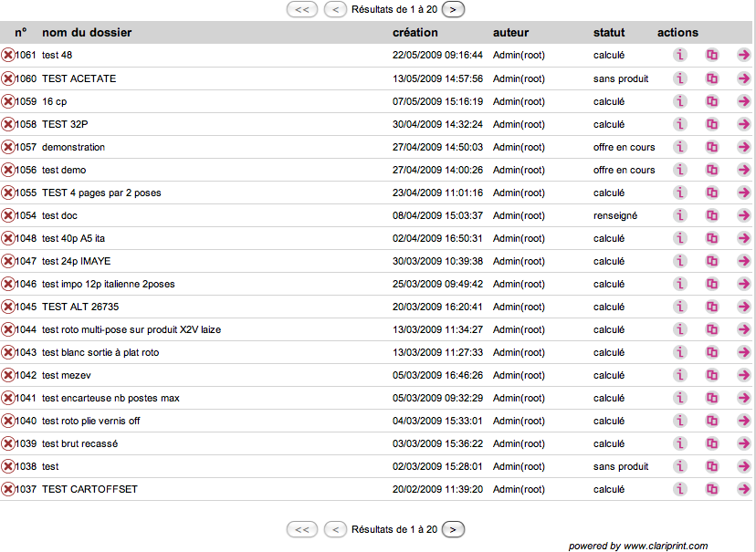Delete dossier 1061 test 48

8,56
